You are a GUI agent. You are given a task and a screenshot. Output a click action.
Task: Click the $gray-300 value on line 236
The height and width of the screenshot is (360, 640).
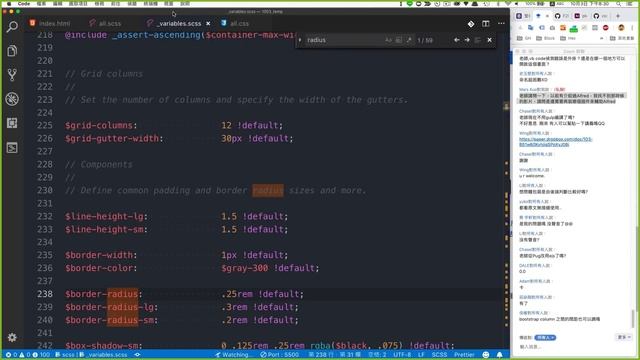click(245, 268)
